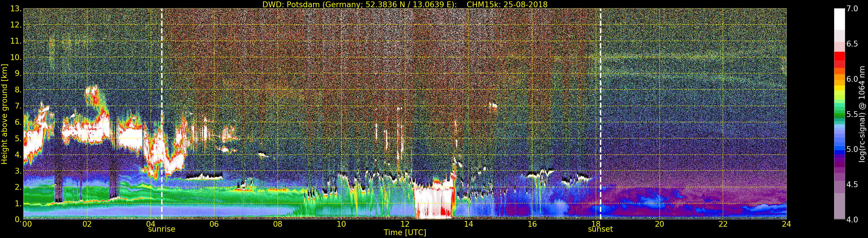Viewport: 868px width, 238px height.
Task: Click the colorbar tick label '5.0'
Action: (852, 149)
